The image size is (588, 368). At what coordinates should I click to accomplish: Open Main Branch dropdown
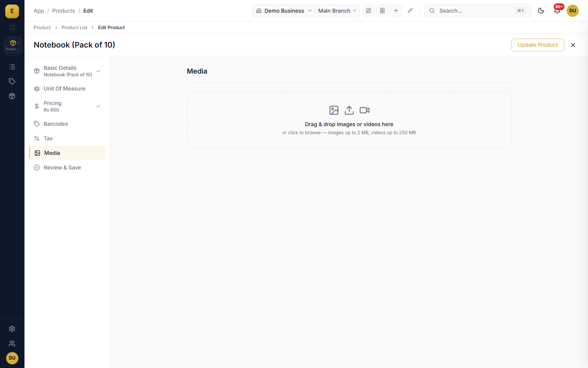(337, 11)
